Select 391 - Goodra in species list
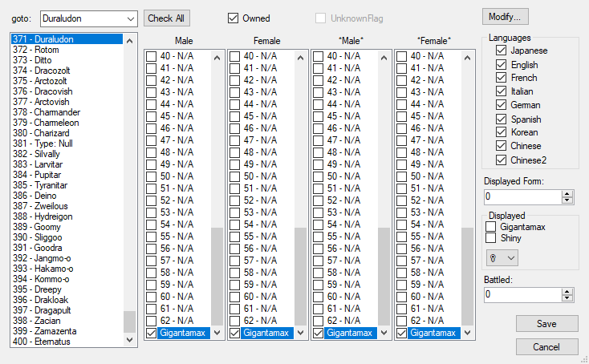Image resolution: width=589 pixels, height=364 pixels. (67, 248)
